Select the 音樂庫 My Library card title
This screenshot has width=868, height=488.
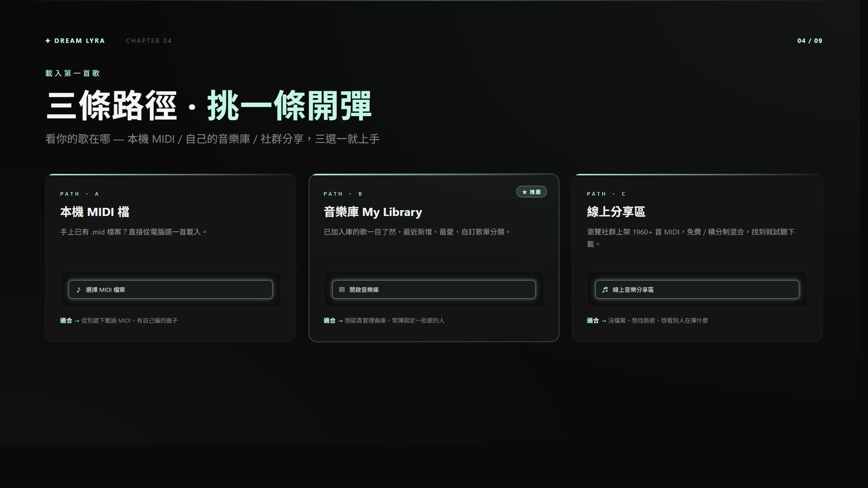tap(373, 212)
